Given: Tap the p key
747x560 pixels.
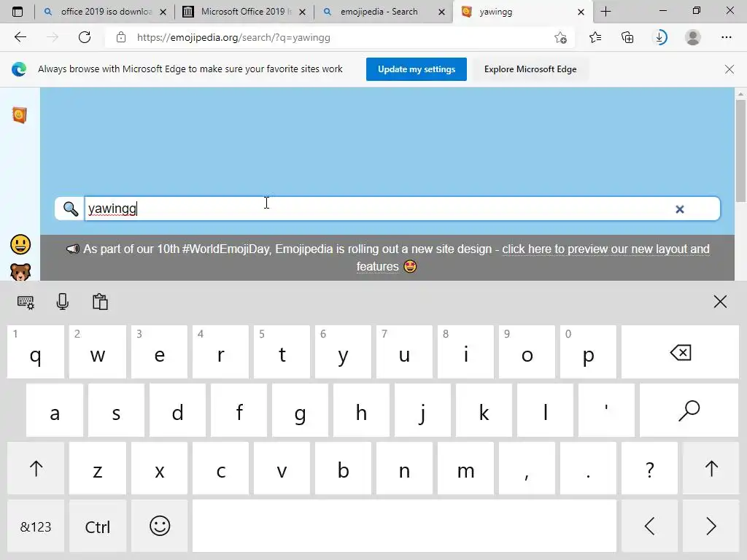Looking at the screenshot, I should [x=588, y=352].
